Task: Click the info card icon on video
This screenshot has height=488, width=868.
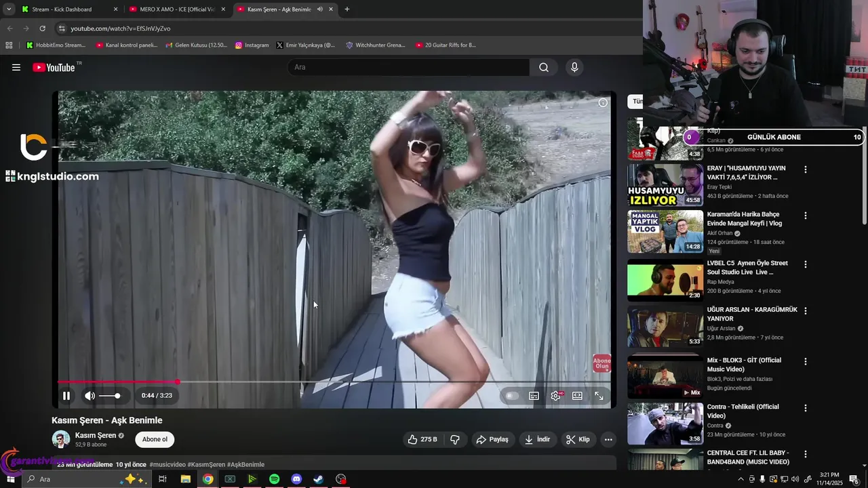Action: (x=602, y=103)
